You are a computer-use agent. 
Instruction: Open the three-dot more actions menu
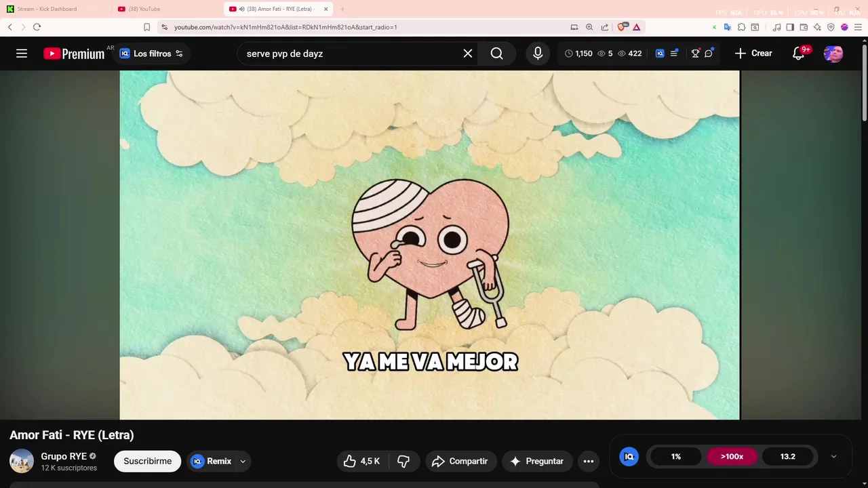[589, 461]
